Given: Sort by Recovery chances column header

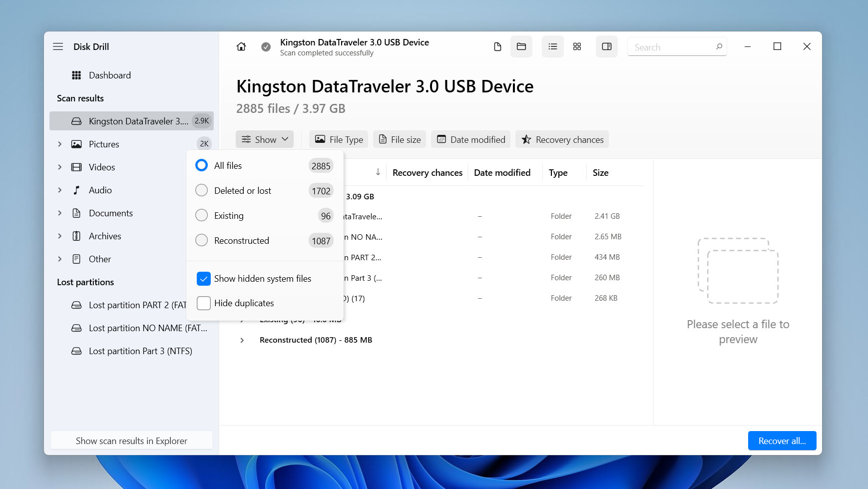Looking at the screenshot, I should click(428, 173).
